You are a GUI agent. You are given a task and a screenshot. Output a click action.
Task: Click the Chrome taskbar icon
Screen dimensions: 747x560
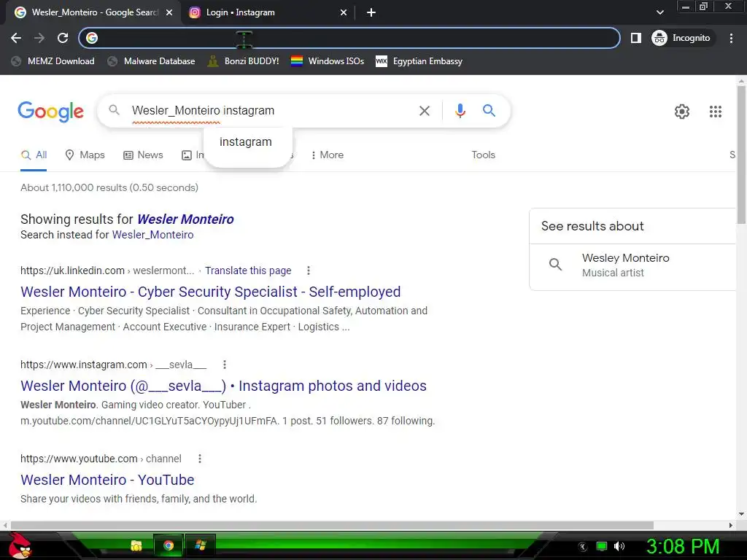point(169,545)
